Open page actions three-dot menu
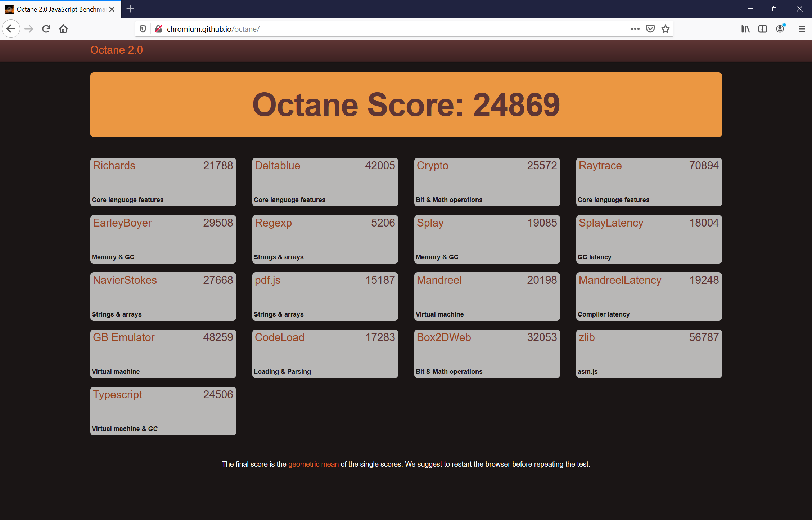The width and height of the screenshot is (812, 520). click(x=635, y=29)
